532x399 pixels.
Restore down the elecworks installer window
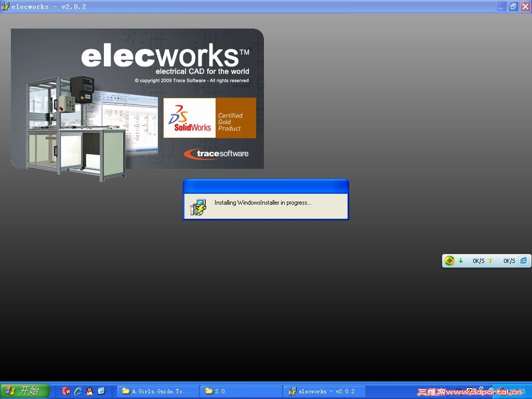pos(513,6)
